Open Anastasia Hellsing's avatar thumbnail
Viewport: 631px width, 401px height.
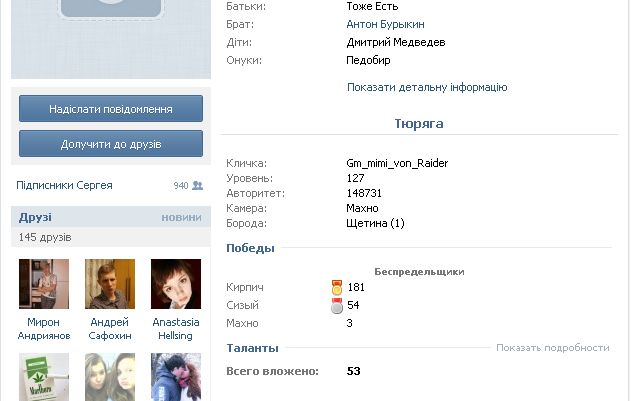176,284
